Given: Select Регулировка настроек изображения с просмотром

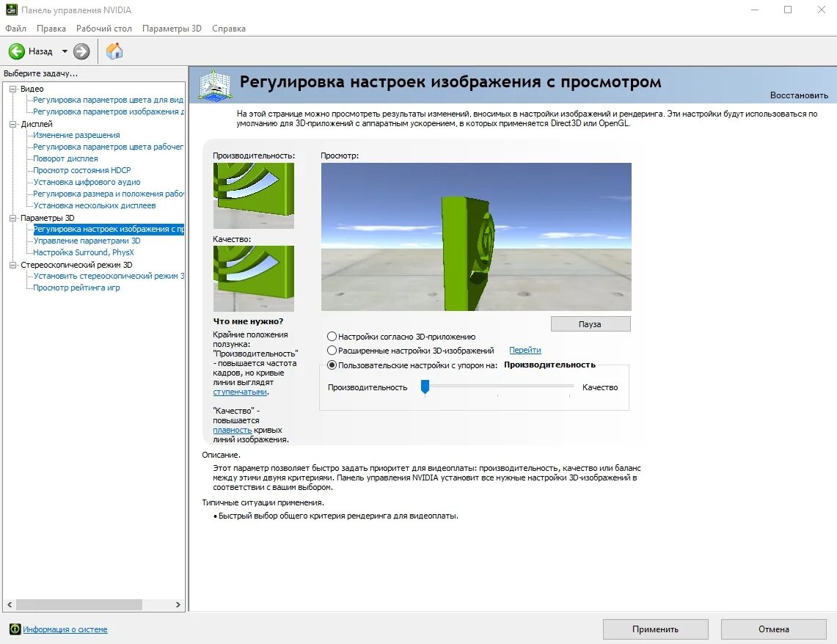Looking at the screenshot, I should pos(109,229).
